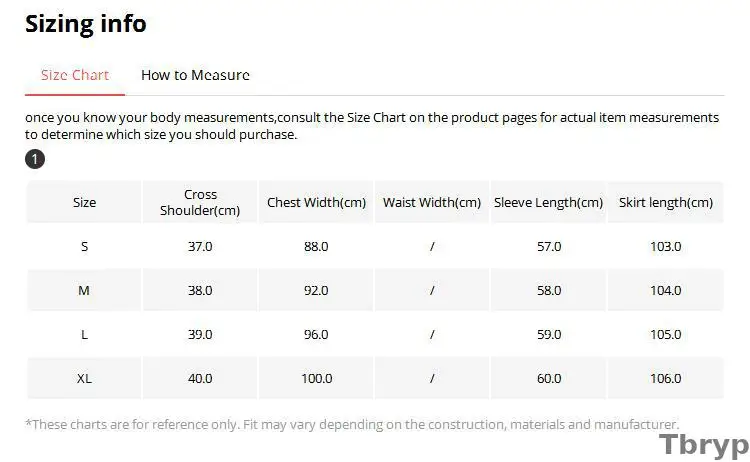
Task: Select the L size row label
Action: (84, 334)
